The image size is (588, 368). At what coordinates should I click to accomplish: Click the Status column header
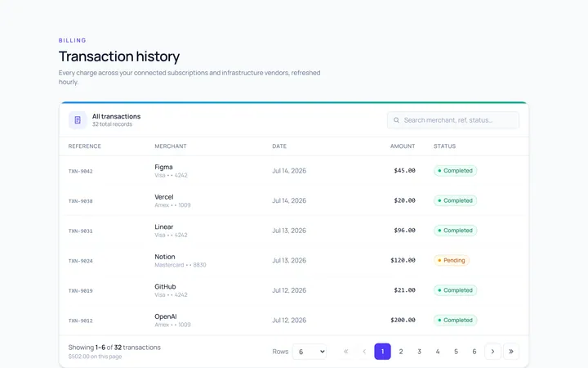[x=445, y=146]
